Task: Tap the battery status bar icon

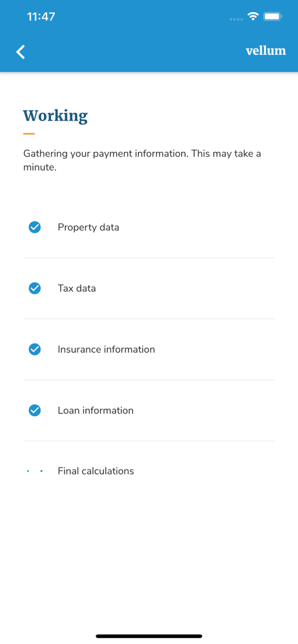Action: [272, 17]
